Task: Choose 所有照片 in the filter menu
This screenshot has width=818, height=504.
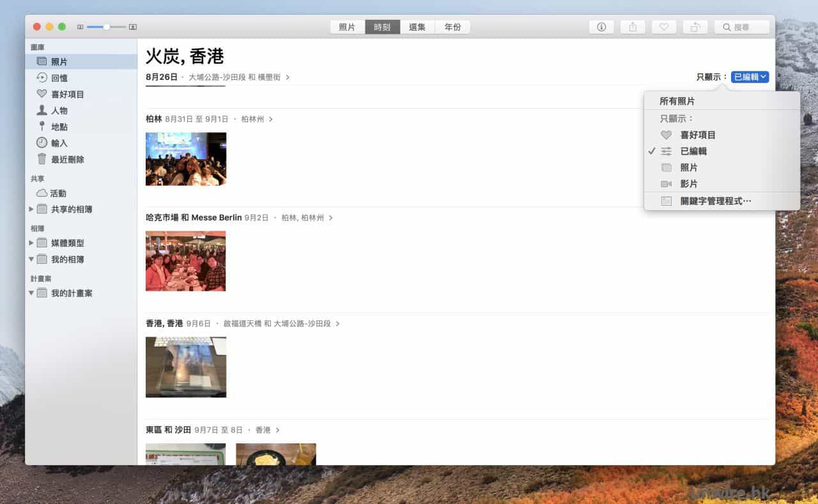Action: click(677, 101)
